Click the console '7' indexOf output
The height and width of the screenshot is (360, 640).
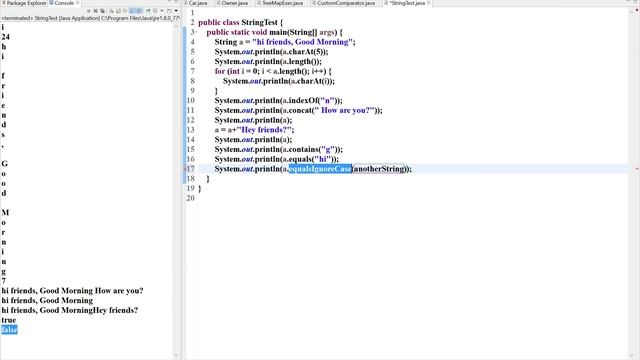(4, 281)
